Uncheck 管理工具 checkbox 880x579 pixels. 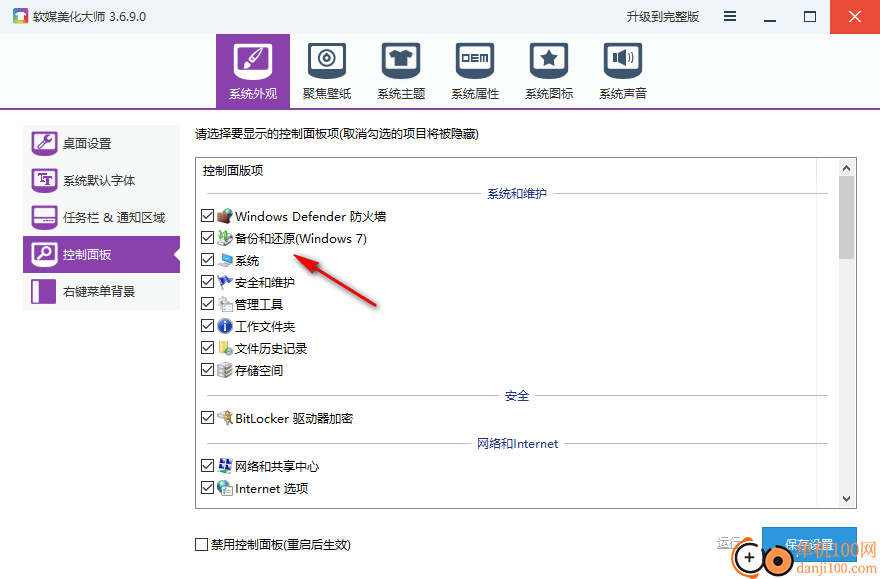click(207, 304)
